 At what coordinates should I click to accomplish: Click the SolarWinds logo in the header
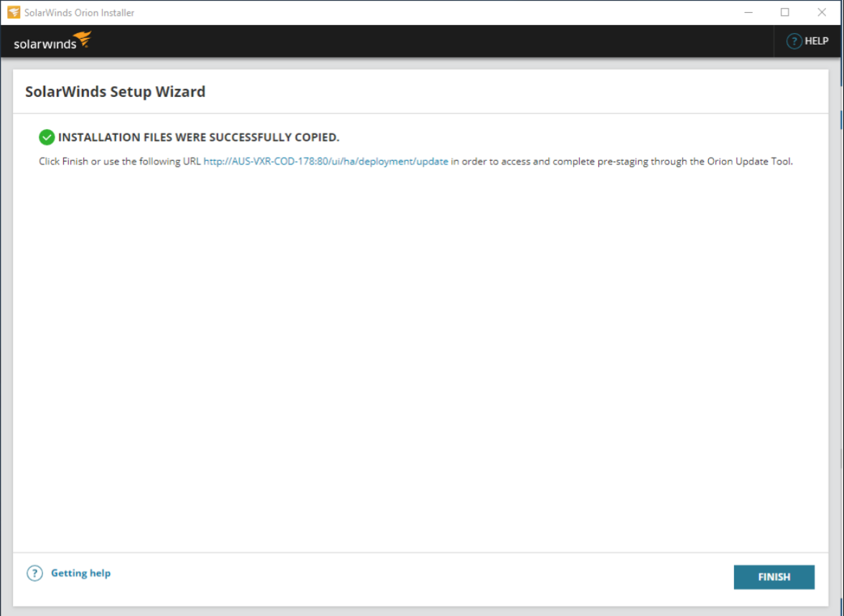pos(52,41)
